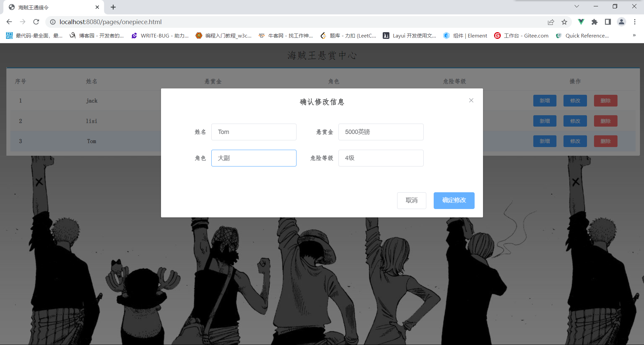This screenshot has height=345, width=644.
Task: Open the Layui 开发使用文 bookmark
Action: [410, 36]
